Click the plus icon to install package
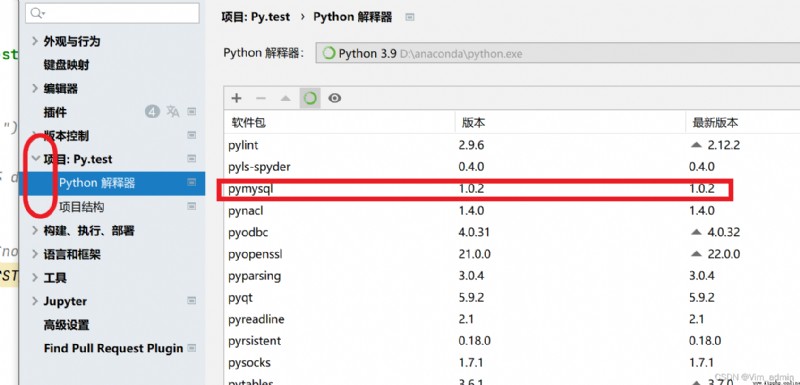800x385 pixels. coord(236,98)
